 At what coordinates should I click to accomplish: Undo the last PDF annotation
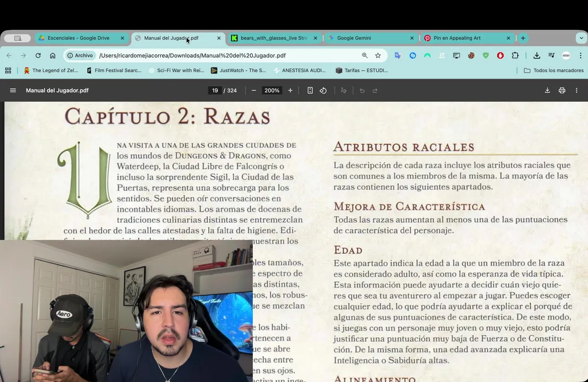pos(362,90)
